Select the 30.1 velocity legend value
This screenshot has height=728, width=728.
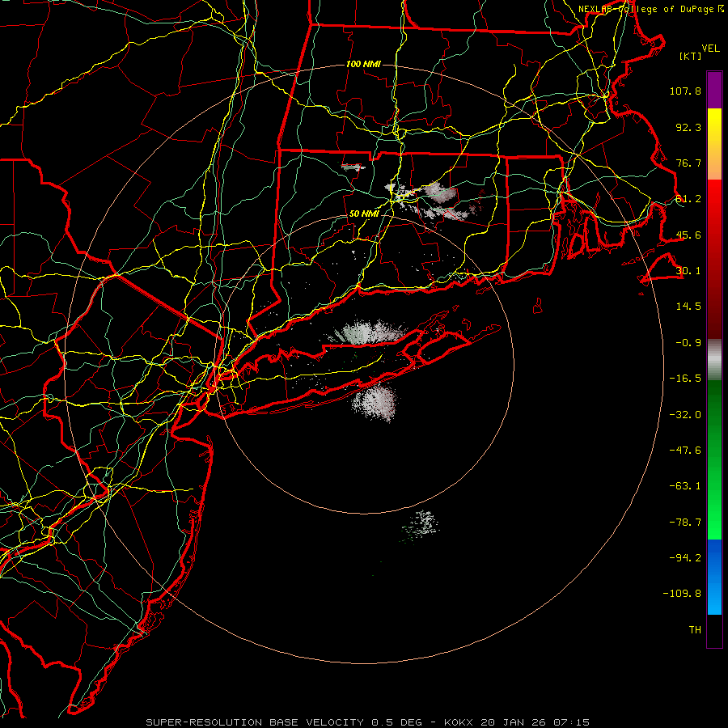pos(688,271)
